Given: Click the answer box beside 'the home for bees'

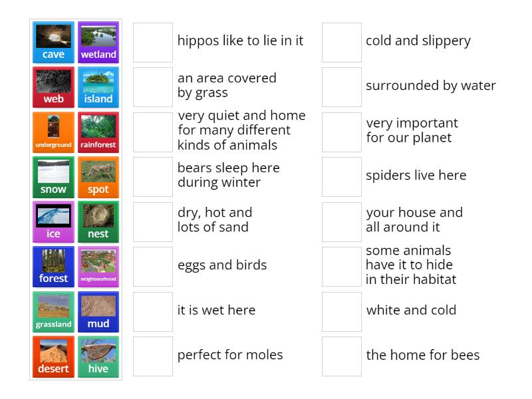Looking at the screenshot, I should point(341,356).
